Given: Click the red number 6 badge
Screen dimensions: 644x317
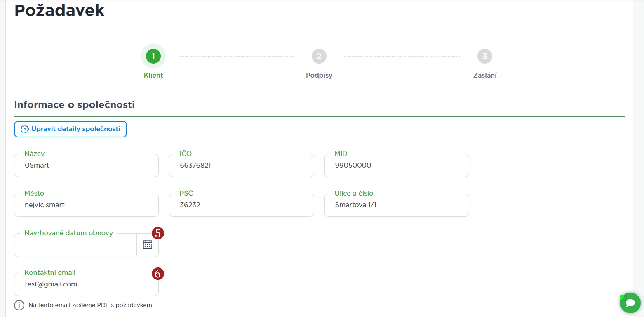Looking at the screenshot, I should click(158, 273).
